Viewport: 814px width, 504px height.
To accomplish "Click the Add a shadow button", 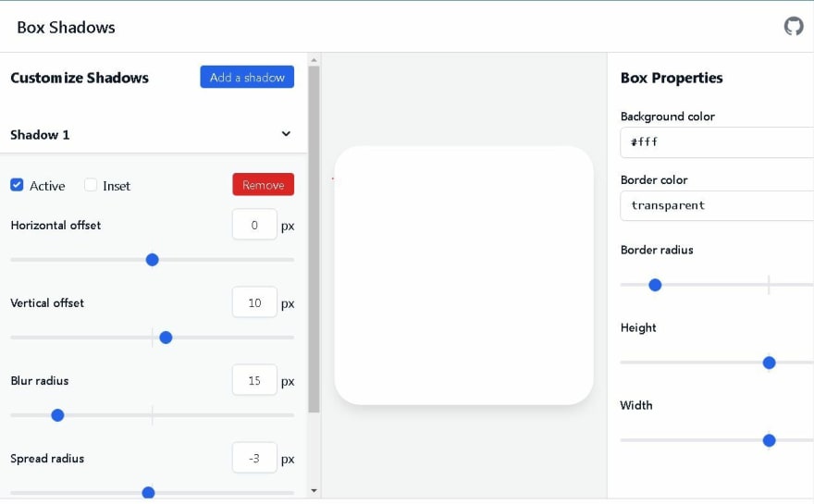I will (247, 77).
